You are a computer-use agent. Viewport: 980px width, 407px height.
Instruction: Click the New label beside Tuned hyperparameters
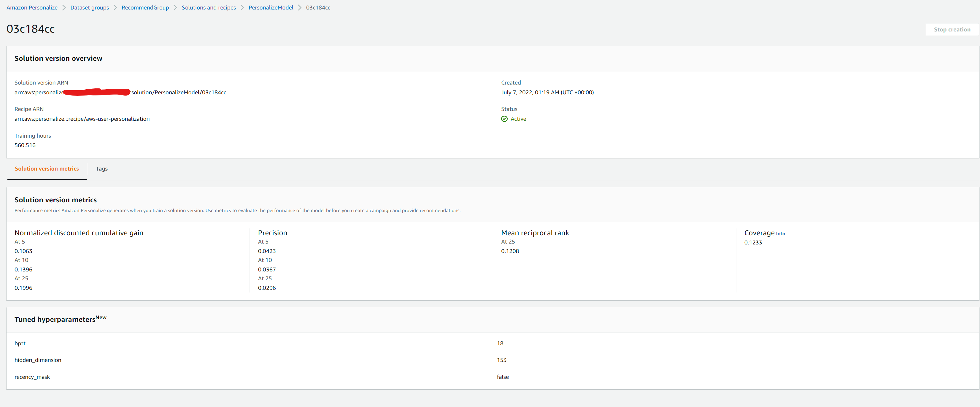(x=101, y=317)
